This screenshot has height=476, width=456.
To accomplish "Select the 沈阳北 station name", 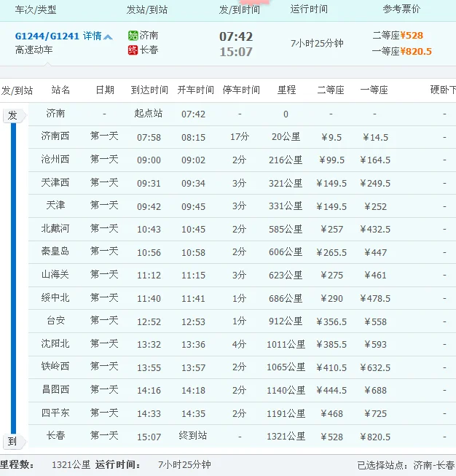I will tap(55, 343).
